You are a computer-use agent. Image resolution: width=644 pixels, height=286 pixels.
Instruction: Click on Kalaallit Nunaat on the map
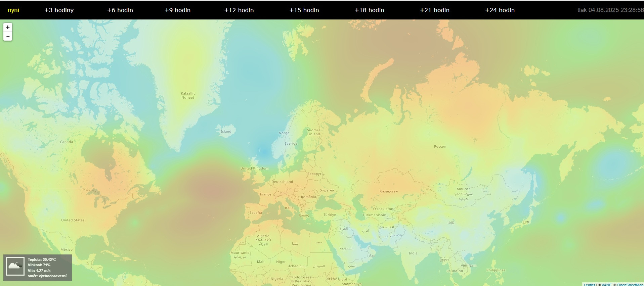[x=188, y=95]
